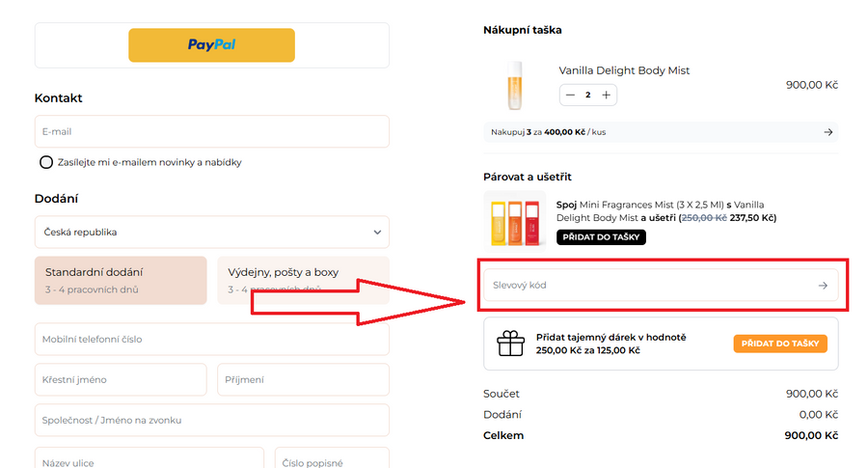
Task: Select Standardní dodání delivery option
Action: click(121, 280)
